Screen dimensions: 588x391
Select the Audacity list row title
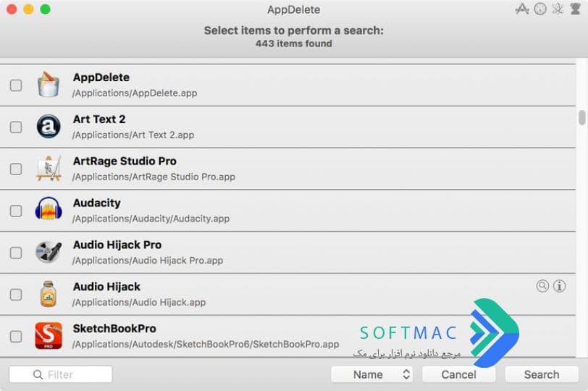tap(97, 203)
